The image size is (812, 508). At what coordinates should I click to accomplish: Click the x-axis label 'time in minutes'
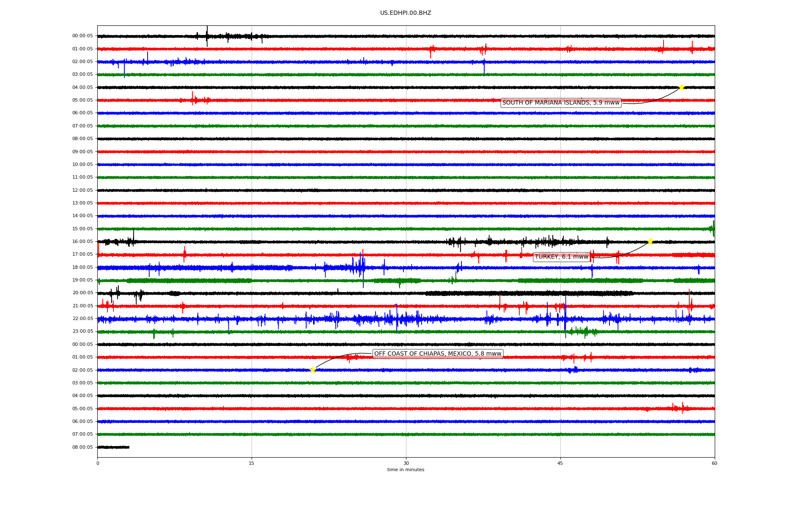click(406, 470)
